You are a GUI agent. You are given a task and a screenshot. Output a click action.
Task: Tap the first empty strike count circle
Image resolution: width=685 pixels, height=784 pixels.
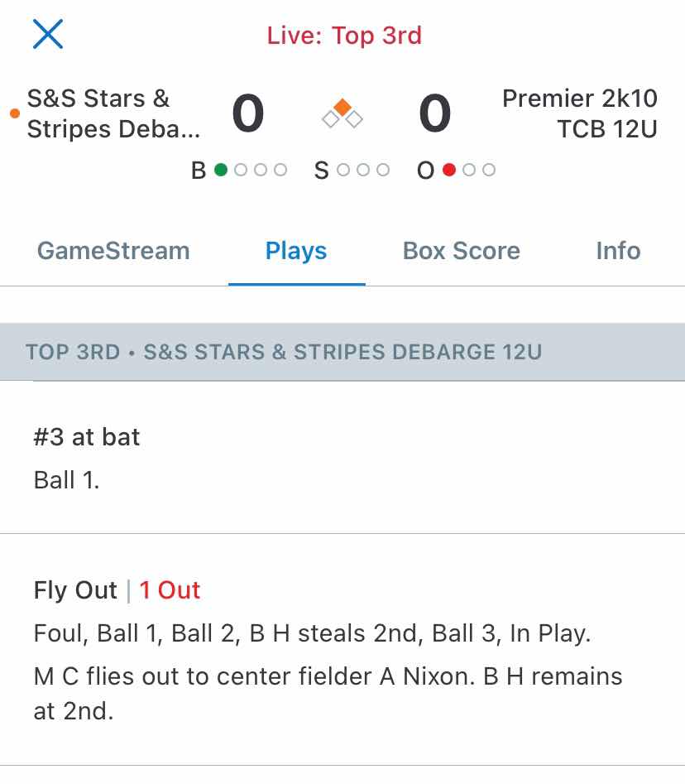click(343, 170)
